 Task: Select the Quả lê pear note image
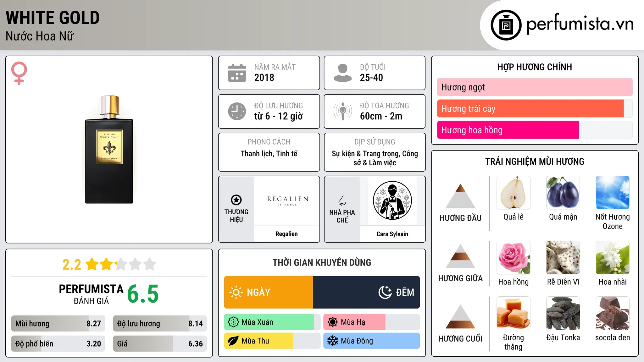pos(514,193)
